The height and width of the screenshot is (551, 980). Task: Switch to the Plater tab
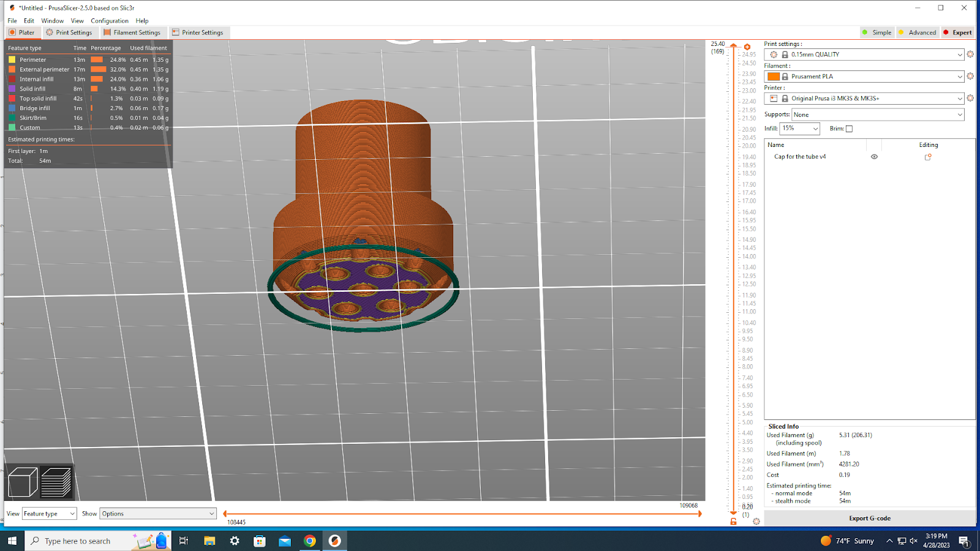coord(22,32)
